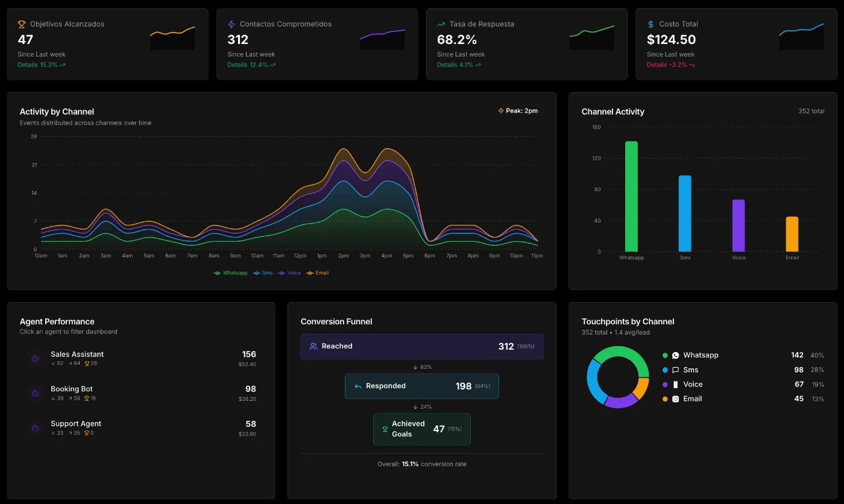The height and width of the screenshot is (504, 844).
Task: Click the green color dot next to Whatsapp
Action: tap(665, 356)
